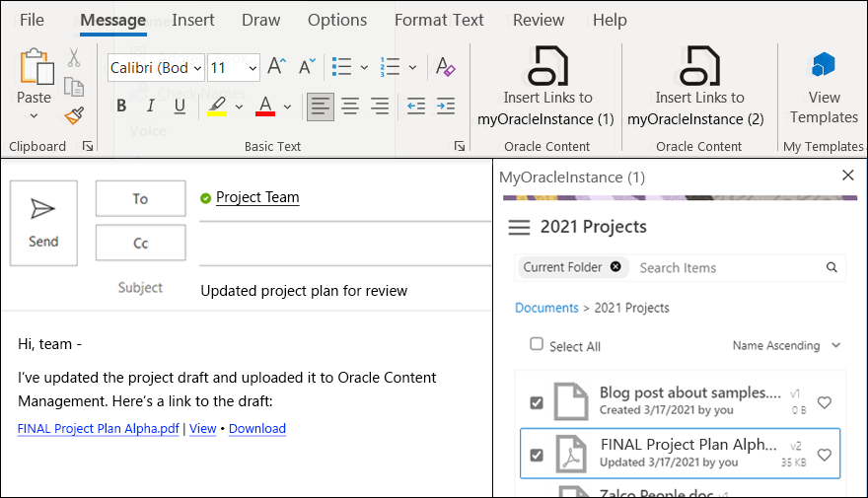The width and height of the screenshot is (868, 498).
Task: Remove the Current Folder filter chip
Action: tap(615, 266)
